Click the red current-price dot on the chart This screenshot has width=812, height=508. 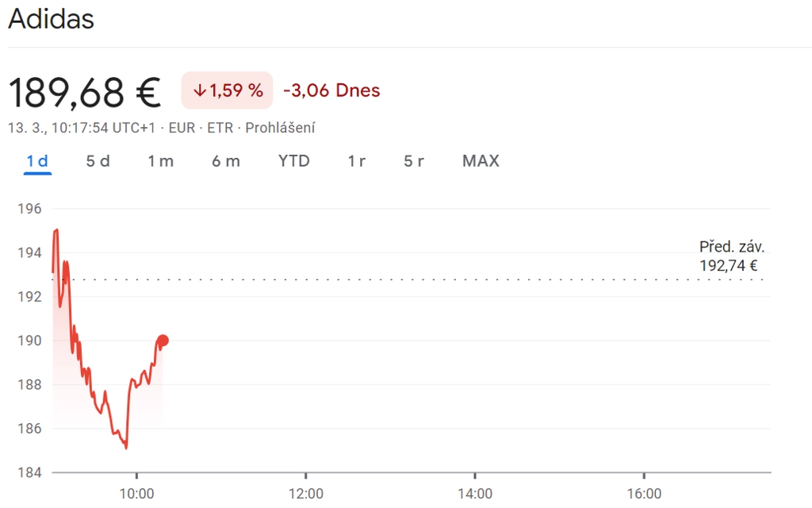[163, 341]
